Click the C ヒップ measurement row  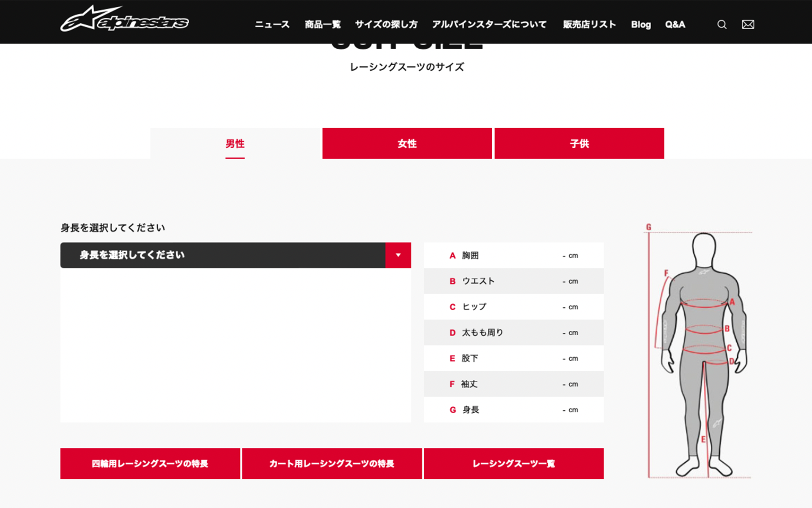[513, 306]
